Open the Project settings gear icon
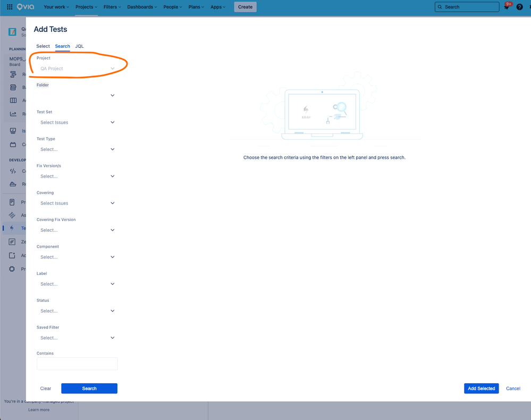 click(12, 269)
